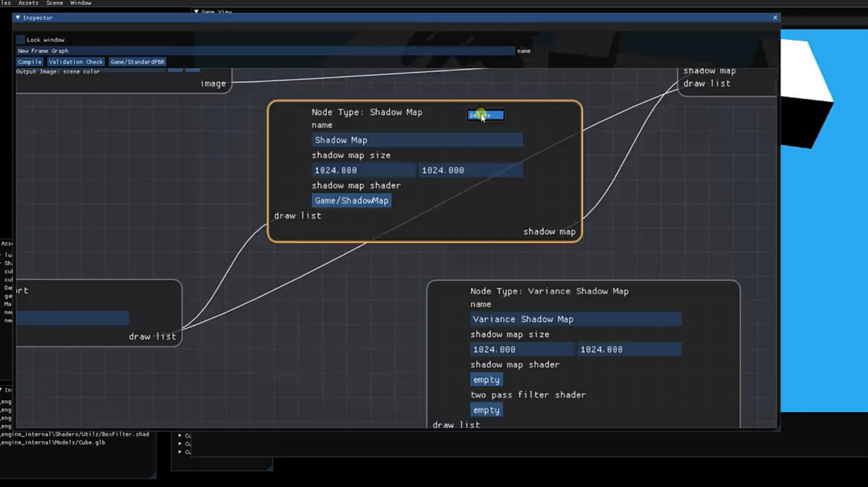Collapse the Inspector panel triangle
Image resolution: width=868 pixels, height=487 pixels.
click(18, 17)
